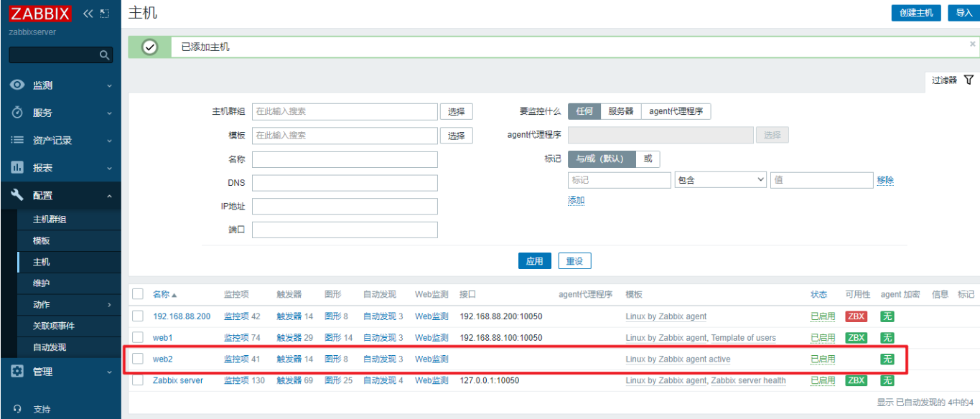Expand the 报表 menu
The width and height of the screenshot is (980, 419).
pyautogui.click(x=109, y=168)
